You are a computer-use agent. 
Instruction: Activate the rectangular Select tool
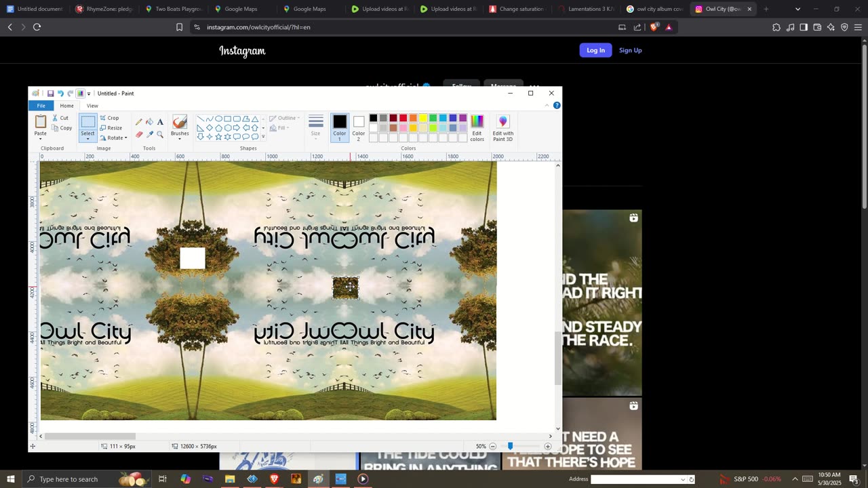click(x=88, y=122)
